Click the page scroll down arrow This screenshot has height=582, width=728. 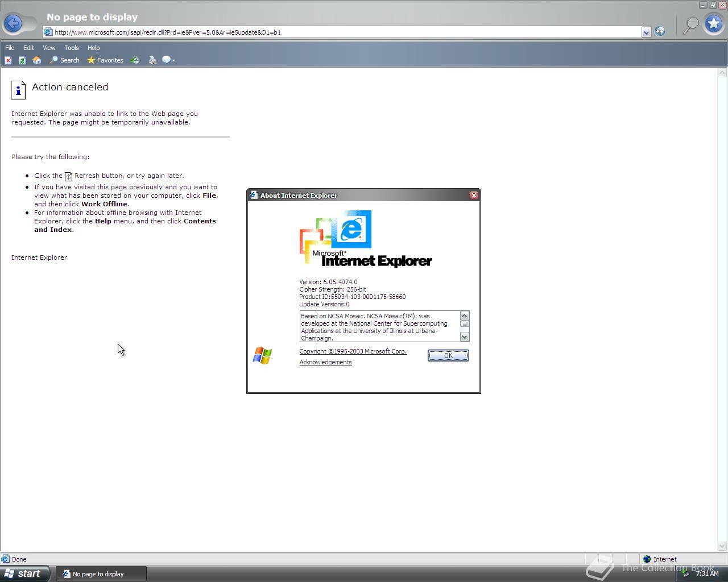(722, 546)
